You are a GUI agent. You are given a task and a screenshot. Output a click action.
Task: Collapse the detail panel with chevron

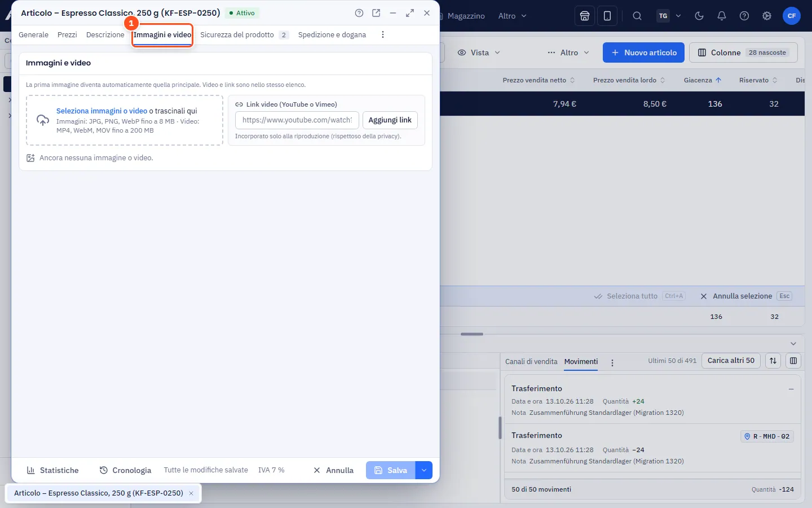tap(793, 344)
